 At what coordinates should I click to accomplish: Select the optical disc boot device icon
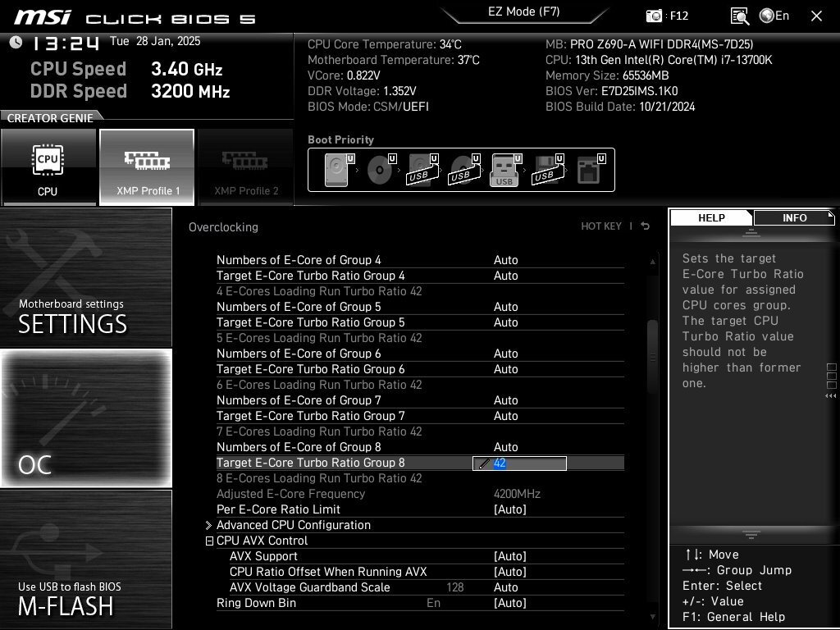[x=381, y=170]
